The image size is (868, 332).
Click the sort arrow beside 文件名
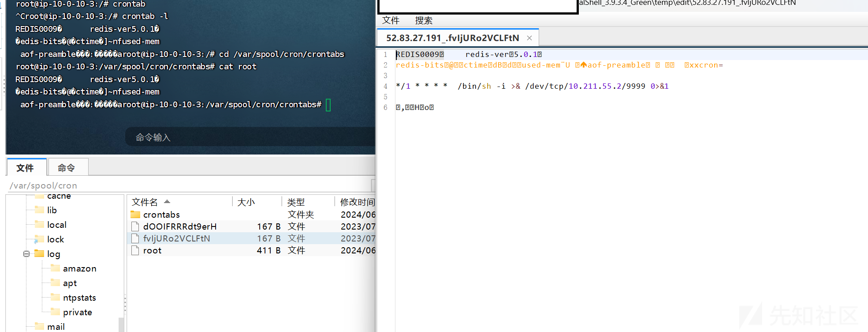(x=167, y=202)
